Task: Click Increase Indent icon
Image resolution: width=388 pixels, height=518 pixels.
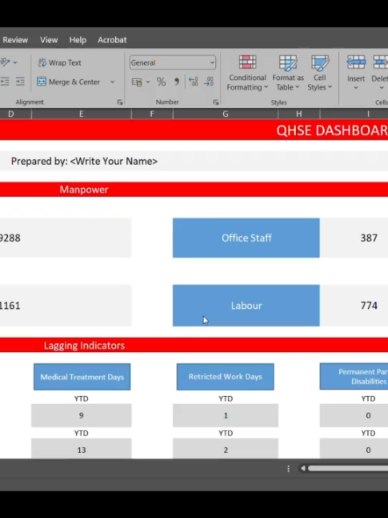Action: tap(20, 82)
